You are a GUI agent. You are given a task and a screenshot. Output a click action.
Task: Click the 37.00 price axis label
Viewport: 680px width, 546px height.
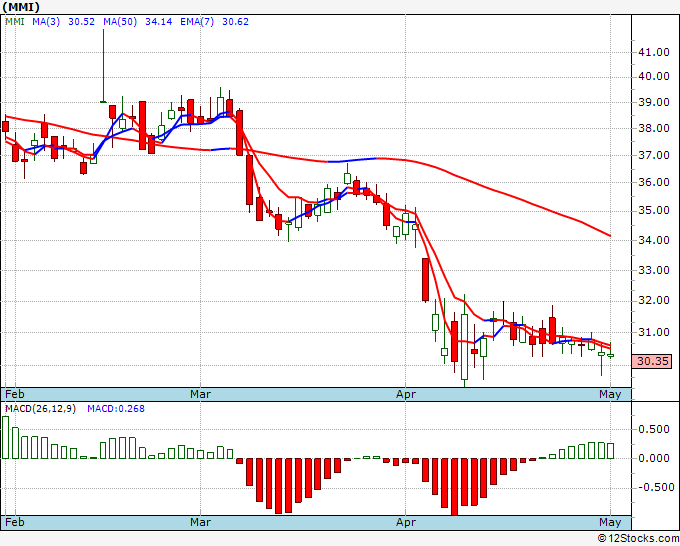[654, 155]
